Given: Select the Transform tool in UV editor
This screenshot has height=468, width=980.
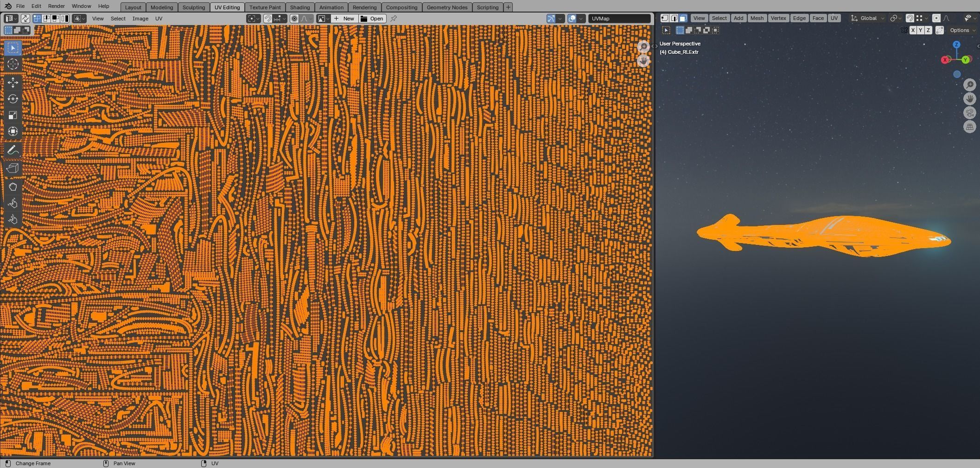Looking at the screenshot, I should click(x=13, y=131).
